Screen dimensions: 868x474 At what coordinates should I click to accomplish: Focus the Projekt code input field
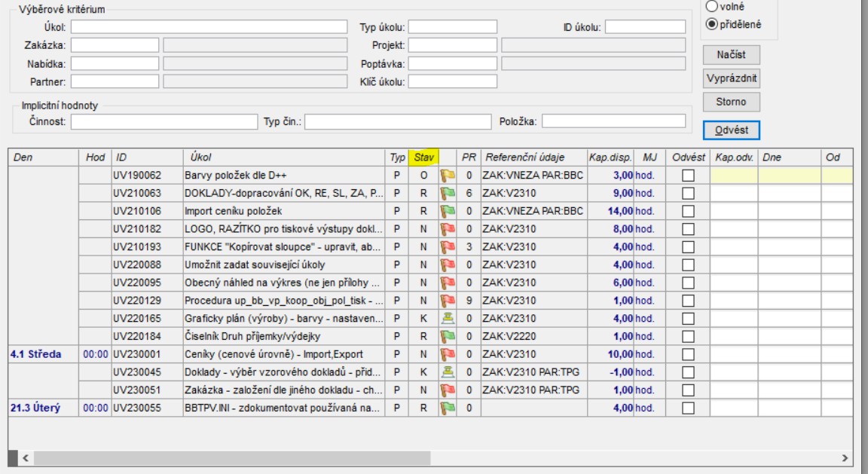[x=452, y=45]
